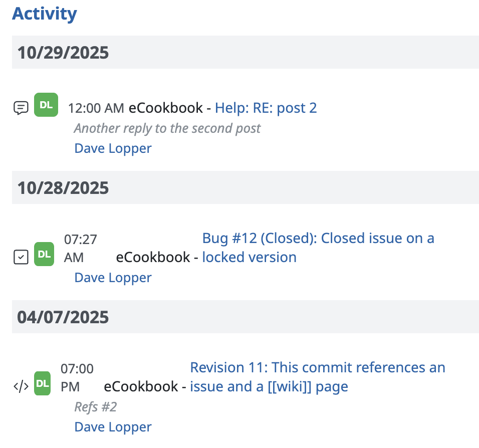Screen dimensions: 479x448
Task: Click eCookbook project name in Revision 11 entry
Action: [141, 386]
